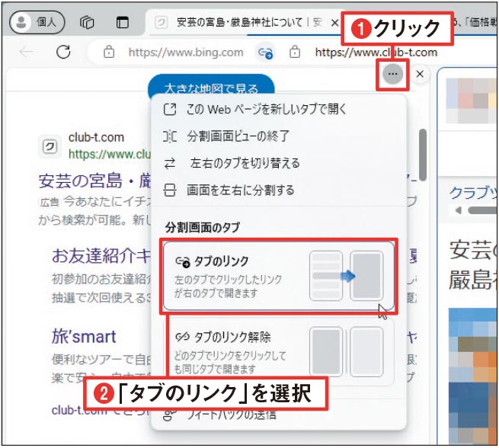499x448 pixels.
Task: Click the blurred photo in right pane
Action: (x=473, y=376)
